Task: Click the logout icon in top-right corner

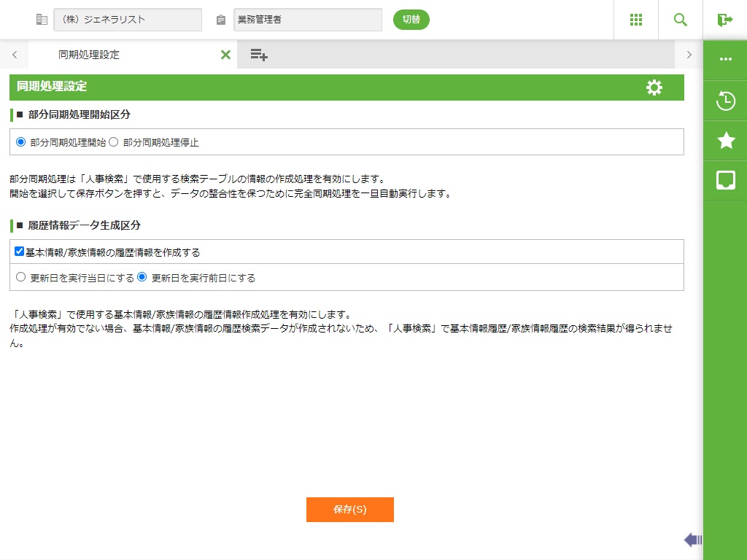Action: [724, 20]
